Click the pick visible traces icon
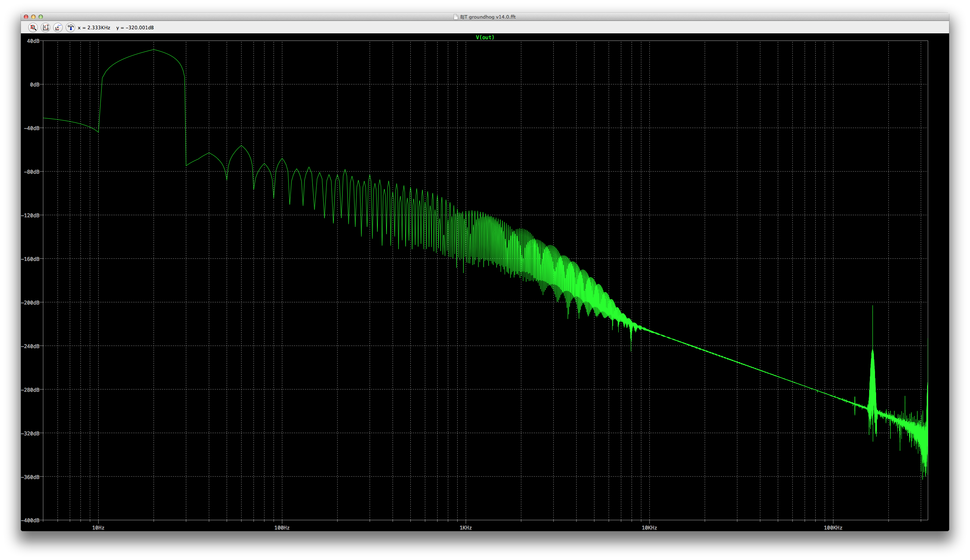The width and height of the screenshot is (970, 560). [x=58, y=27]
